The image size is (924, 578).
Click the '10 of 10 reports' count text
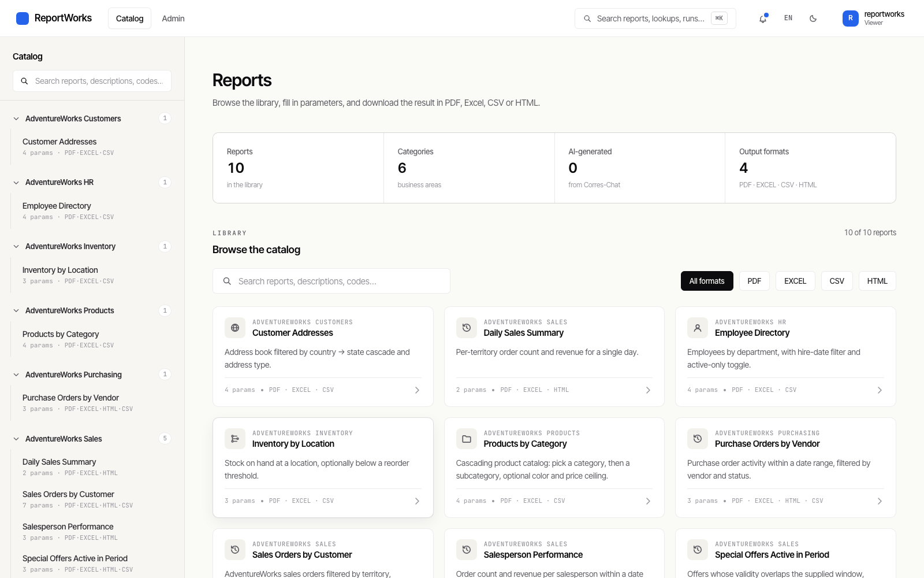coord(870,233)
